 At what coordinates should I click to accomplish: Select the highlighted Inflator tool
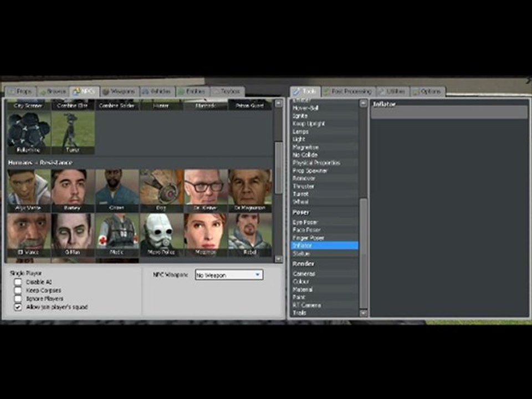click(324, 245)
